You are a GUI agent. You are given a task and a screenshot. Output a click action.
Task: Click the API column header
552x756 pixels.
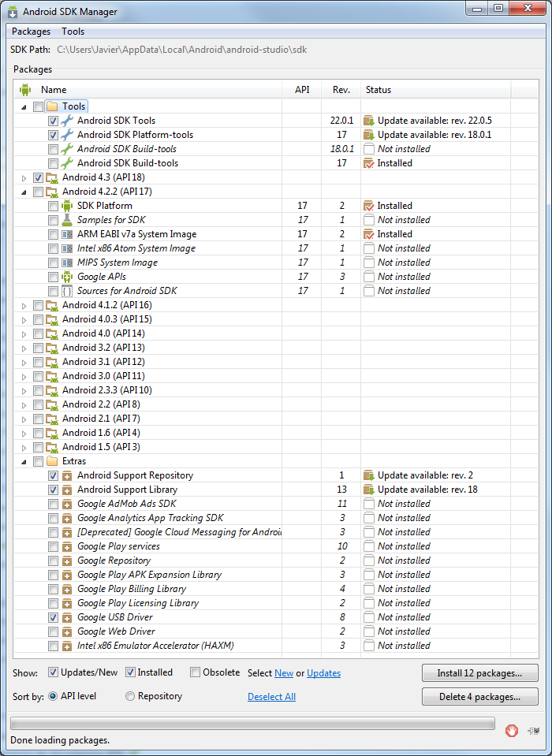pos(302,90)
